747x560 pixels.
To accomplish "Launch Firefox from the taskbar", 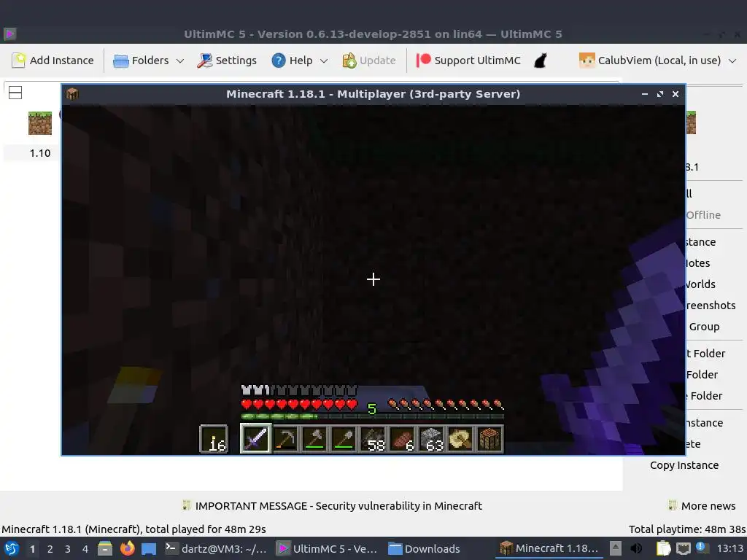I will [x=127, y=548].
